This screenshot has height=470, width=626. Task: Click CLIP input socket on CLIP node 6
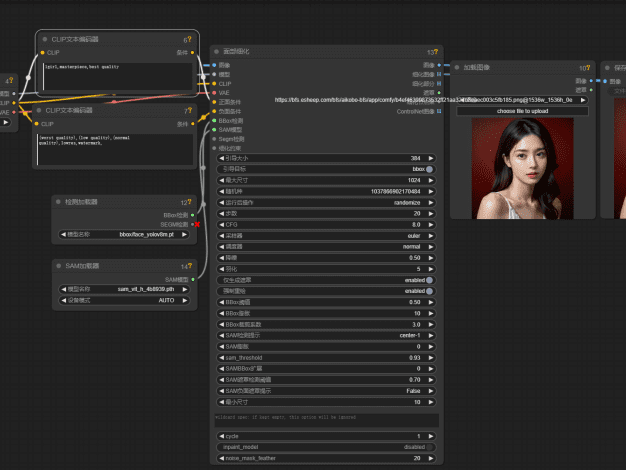click(x=42, y=52)
